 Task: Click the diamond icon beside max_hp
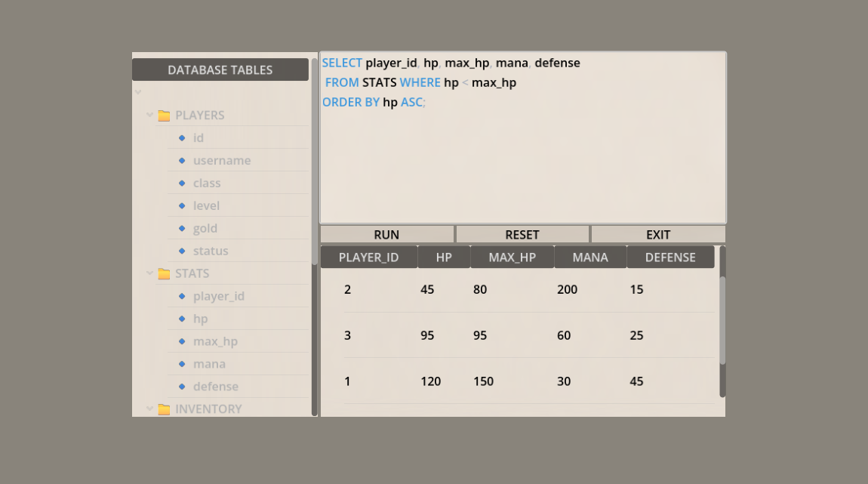point(182,341)
